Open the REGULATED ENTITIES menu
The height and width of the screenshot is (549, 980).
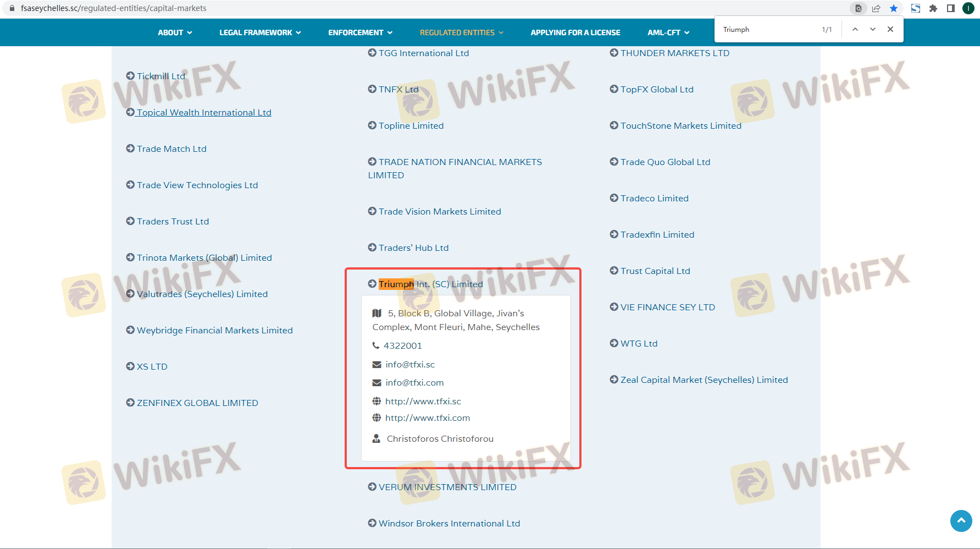pos(461,32)
